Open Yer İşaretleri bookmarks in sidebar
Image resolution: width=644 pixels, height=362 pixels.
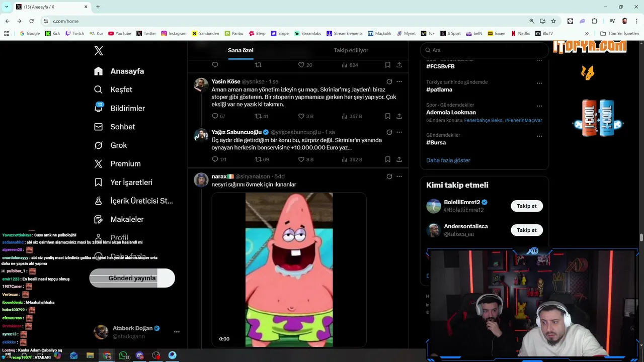pyautogui.click(x=123, y=183)
